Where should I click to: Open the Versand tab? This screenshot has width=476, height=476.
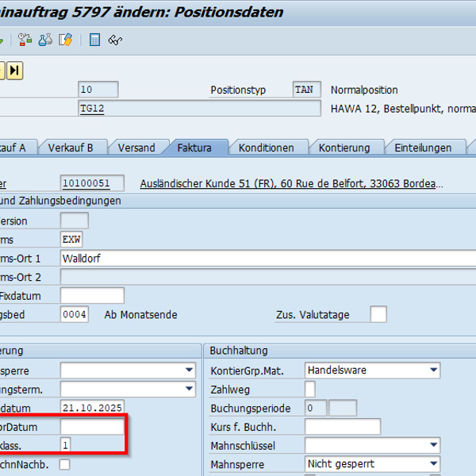[x=136, y=148]
